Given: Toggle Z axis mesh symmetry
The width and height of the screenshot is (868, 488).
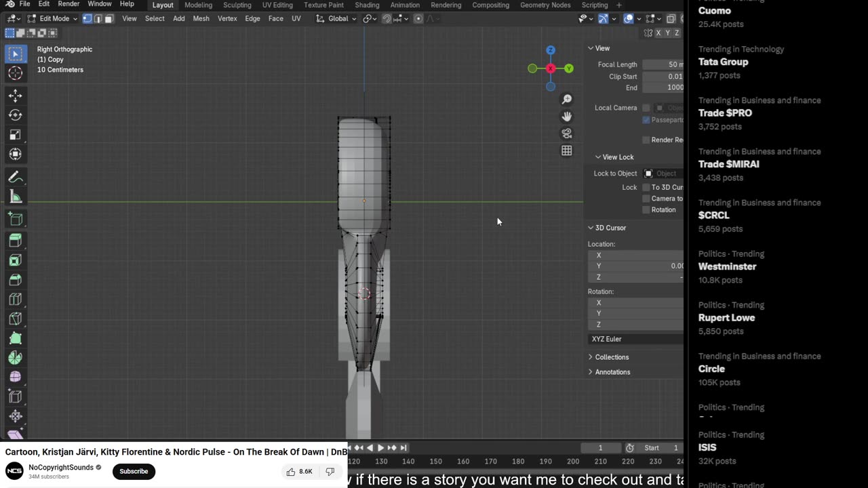Looking at the screenshot, I should point(677,33).
